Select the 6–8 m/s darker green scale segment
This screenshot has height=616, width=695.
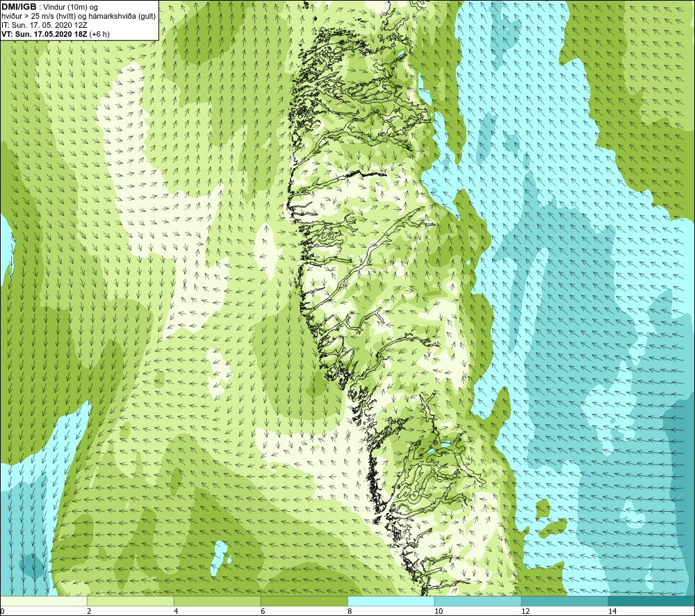tap(304, 601)
